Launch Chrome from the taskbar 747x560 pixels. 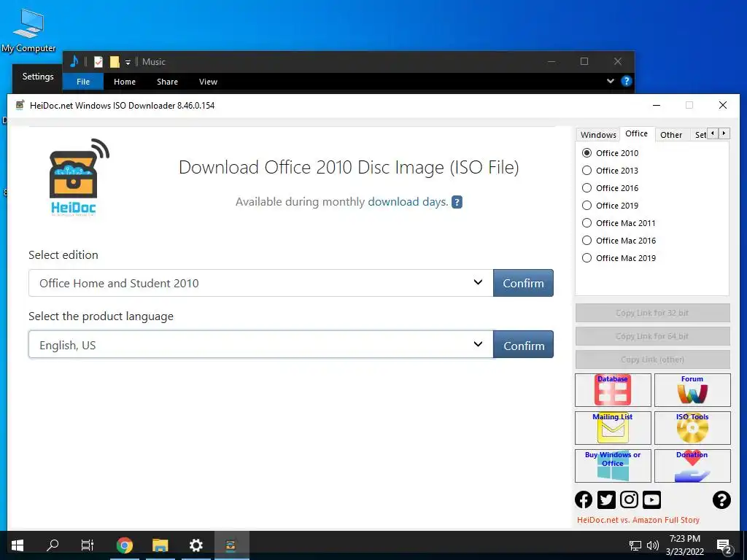[x=124, y=545]
